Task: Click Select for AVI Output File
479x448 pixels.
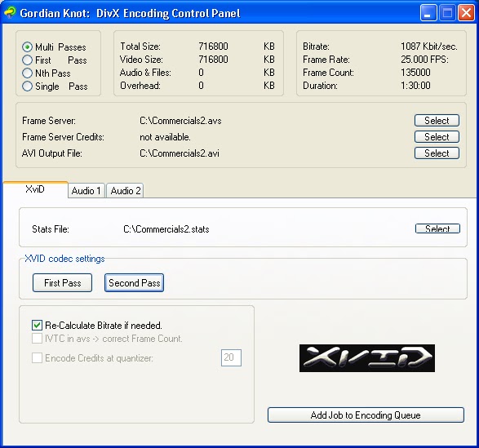Action: (x=437, y=153)
